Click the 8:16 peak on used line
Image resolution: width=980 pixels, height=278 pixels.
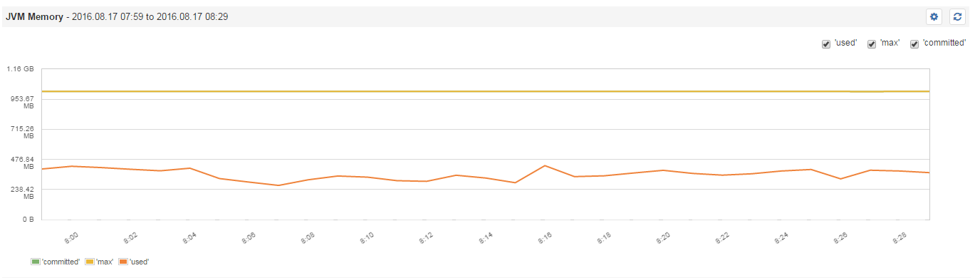(544, 166)
